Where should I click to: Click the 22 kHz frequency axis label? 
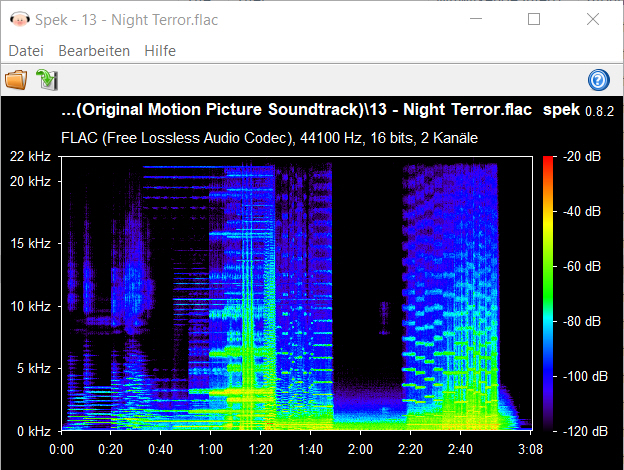pyautogui.click(x=30, y=156)
